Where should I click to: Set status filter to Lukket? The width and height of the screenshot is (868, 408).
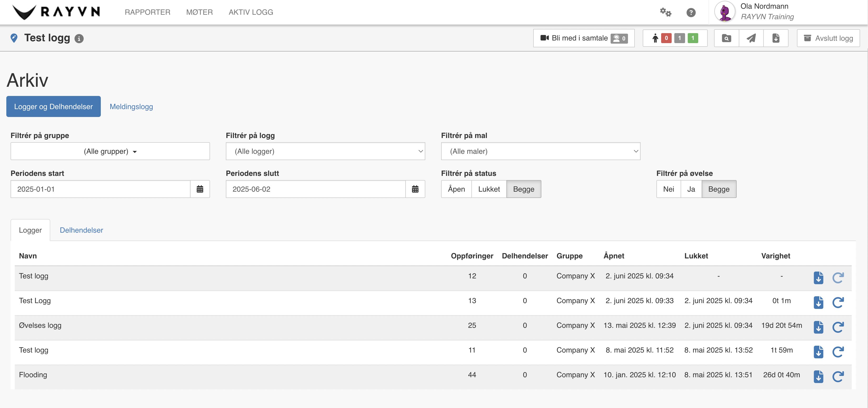click(x=489, y=189)
